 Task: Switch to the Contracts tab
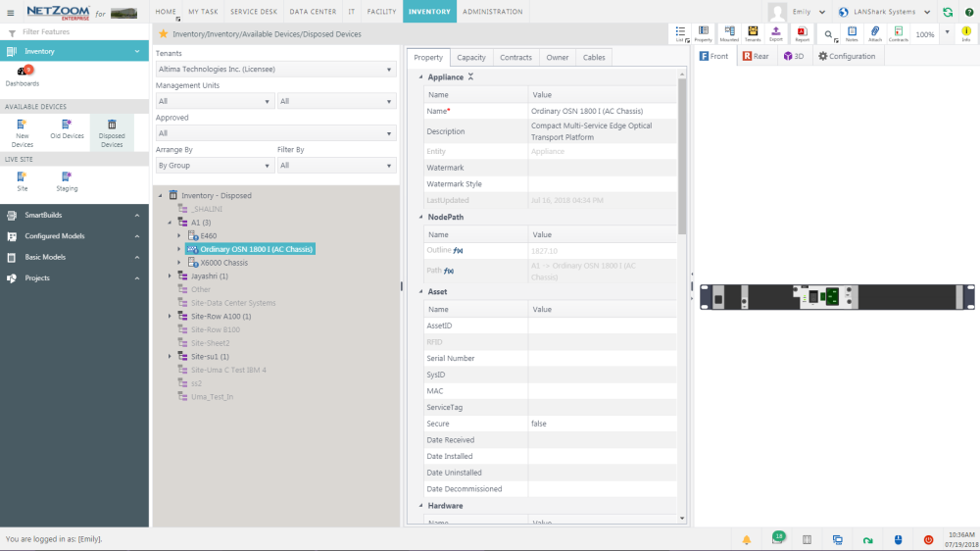(515, 58)
